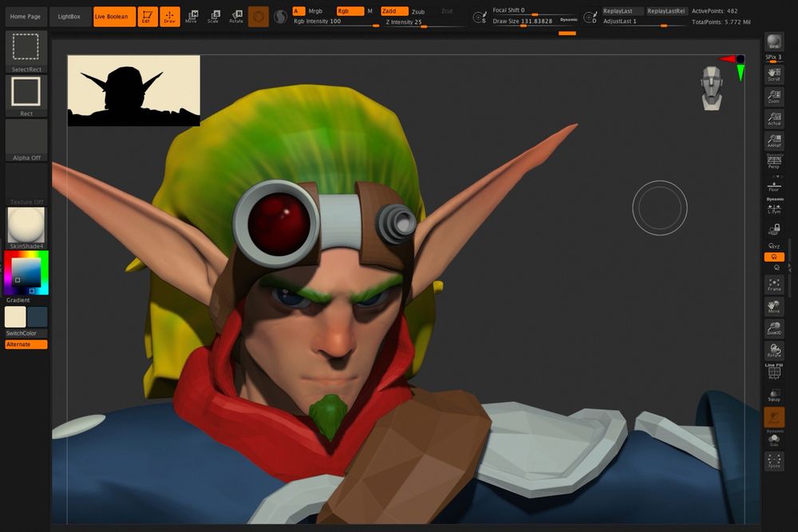The height and width of the screenshot is (532, 798).
Task: Open the SelectRect stroke picker
Action: point(26,52)
